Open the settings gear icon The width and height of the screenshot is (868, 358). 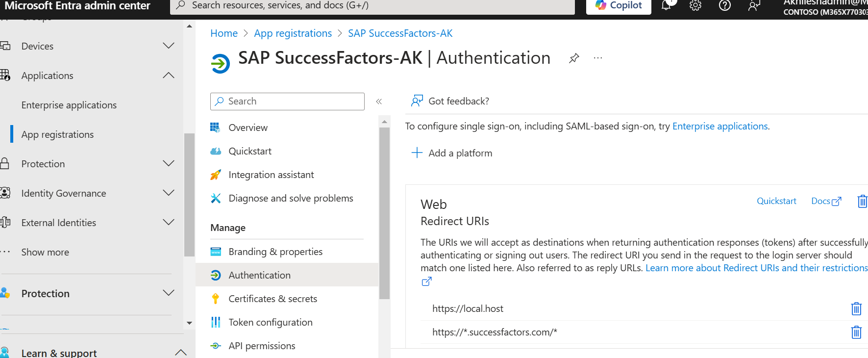click(695, 5)
